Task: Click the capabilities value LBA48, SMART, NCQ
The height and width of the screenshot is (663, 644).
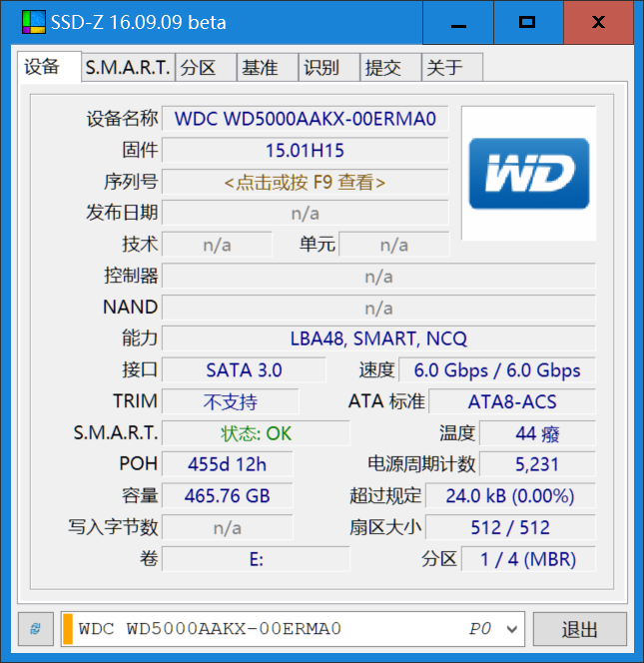Action: point(378,338)
